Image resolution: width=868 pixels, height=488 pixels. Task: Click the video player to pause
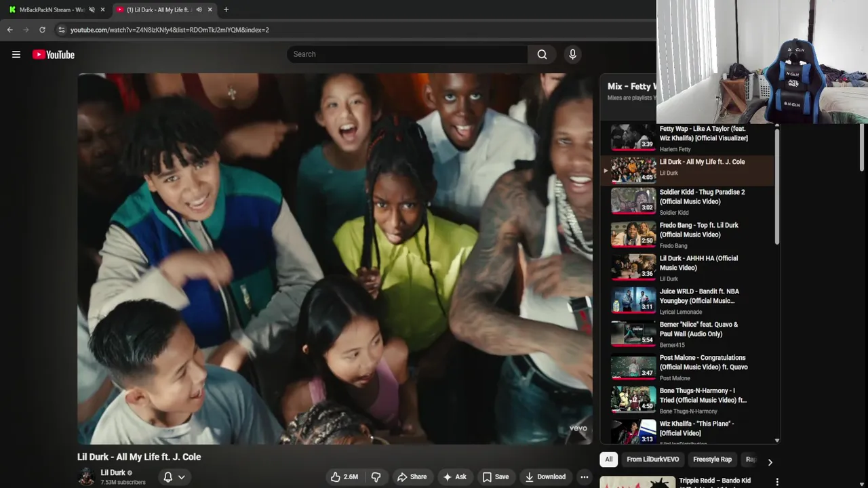pyautogui.click(x=335, y=259)
